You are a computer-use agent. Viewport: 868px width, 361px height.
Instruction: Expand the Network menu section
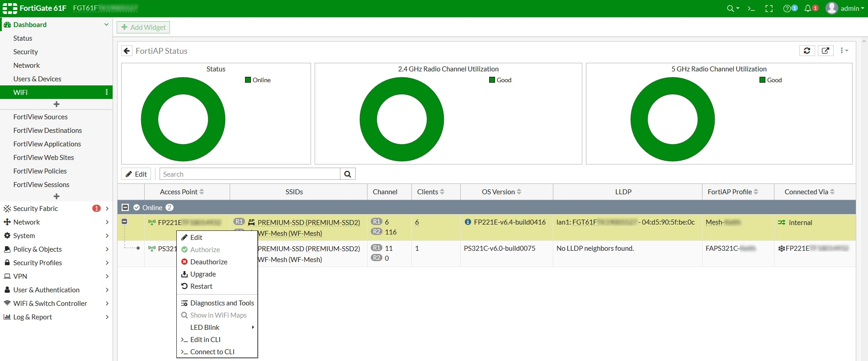(107, 222)
